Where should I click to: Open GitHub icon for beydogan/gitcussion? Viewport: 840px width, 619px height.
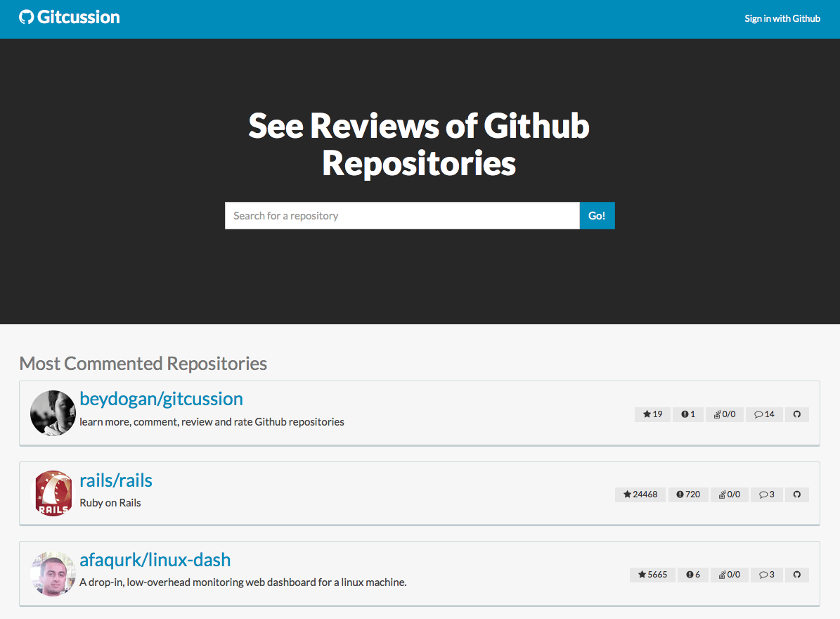pos(797,414)
